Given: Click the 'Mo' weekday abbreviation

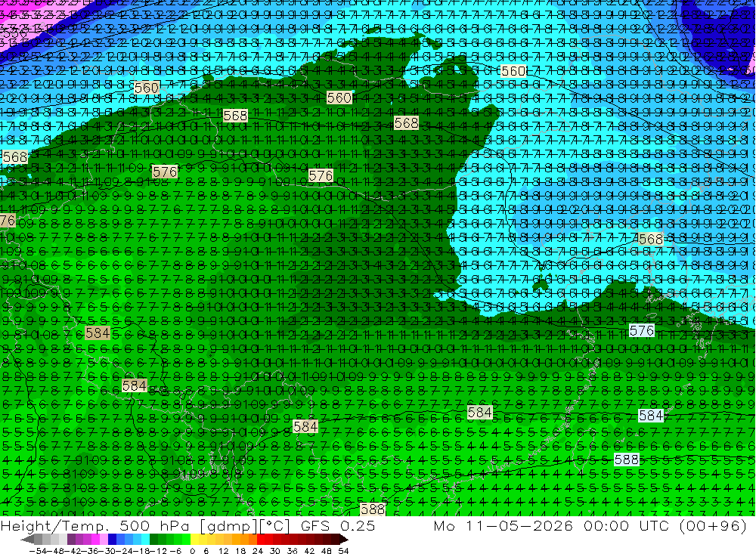Looking at the screenshot, I should (x=445, y=526).
